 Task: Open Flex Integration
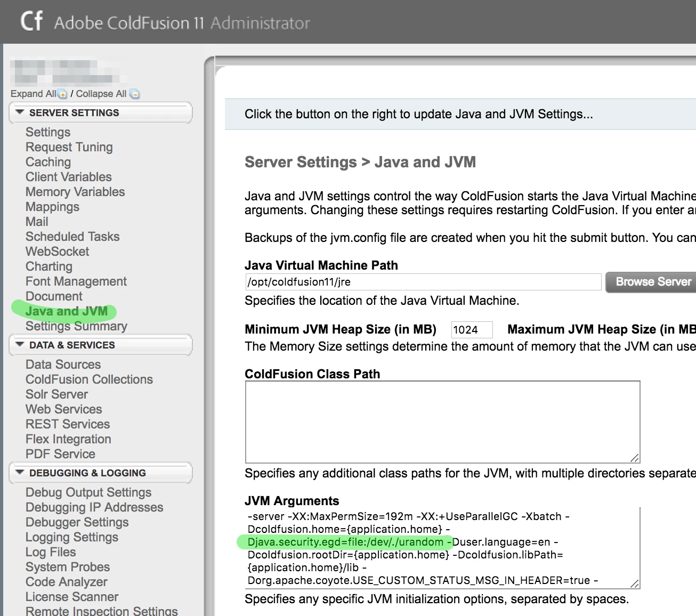tap(68, 439)
